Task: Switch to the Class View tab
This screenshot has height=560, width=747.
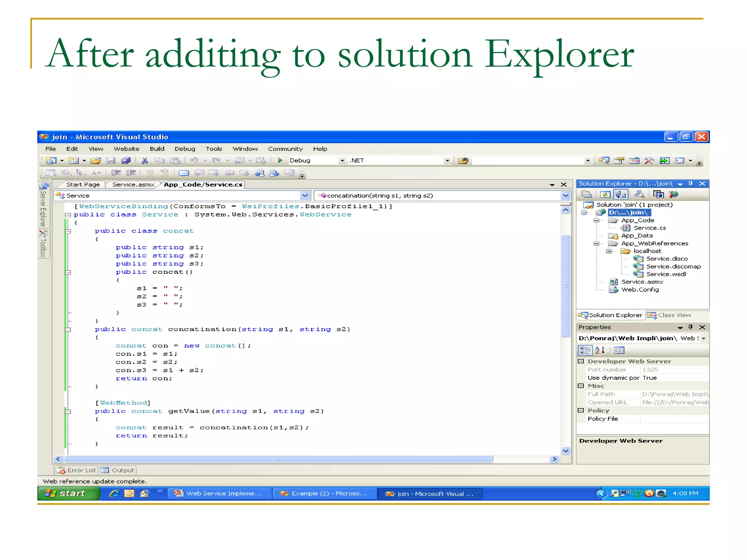Action: tap(670, 315)
